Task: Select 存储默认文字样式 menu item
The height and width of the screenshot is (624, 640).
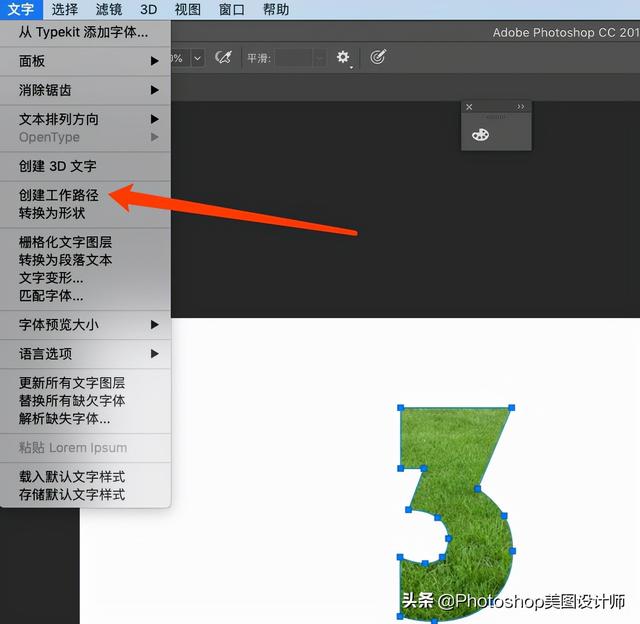Action: 85,495
